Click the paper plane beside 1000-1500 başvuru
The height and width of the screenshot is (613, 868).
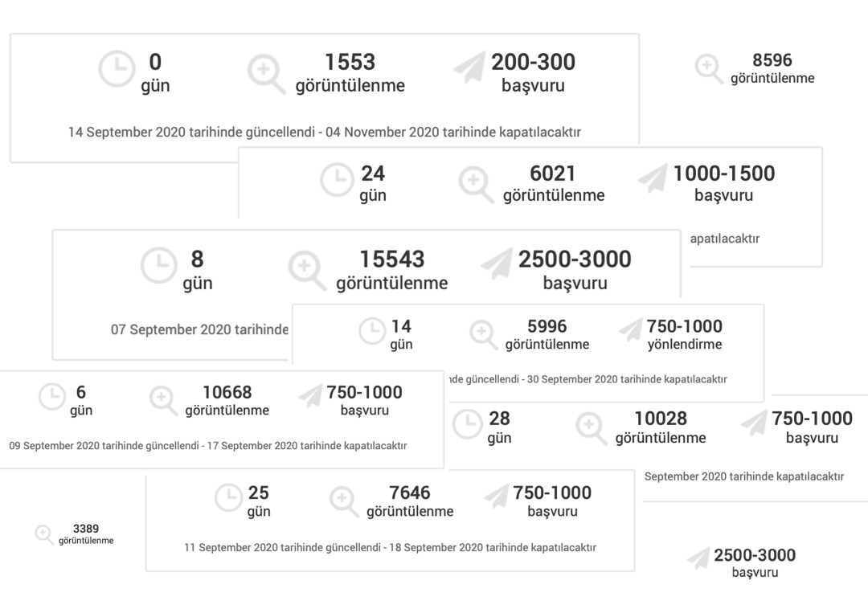click(x=652, y=180)
